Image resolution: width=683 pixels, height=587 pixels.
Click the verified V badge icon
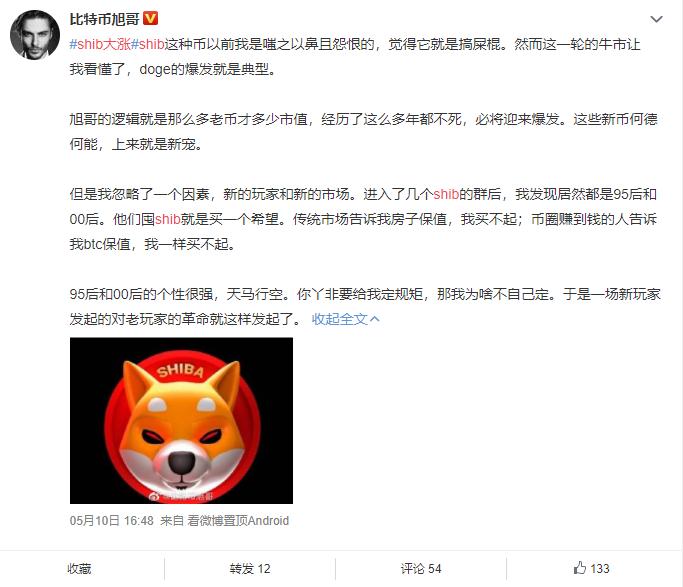pyautogui.click(x=150, y=19)
